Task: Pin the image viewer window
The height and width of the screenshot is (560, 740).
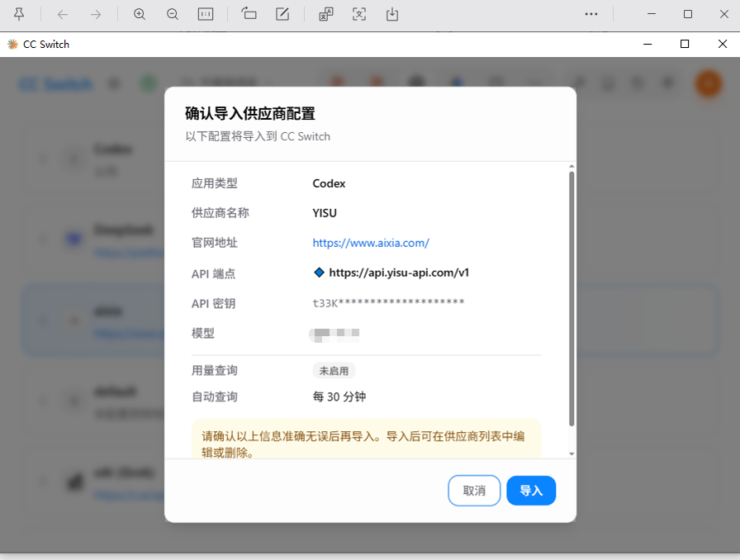Action: pyautogui.click(x=19, y=14)
